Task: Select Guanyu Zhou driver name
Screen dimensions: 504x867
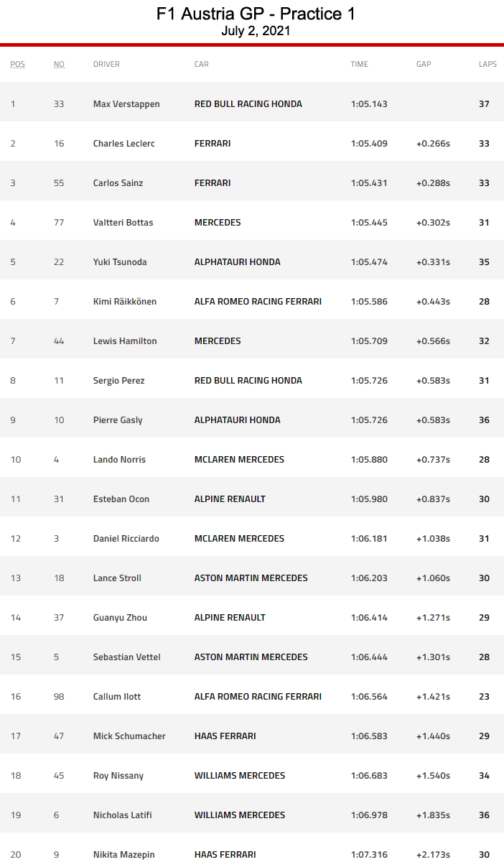Action: click(120, 618)
